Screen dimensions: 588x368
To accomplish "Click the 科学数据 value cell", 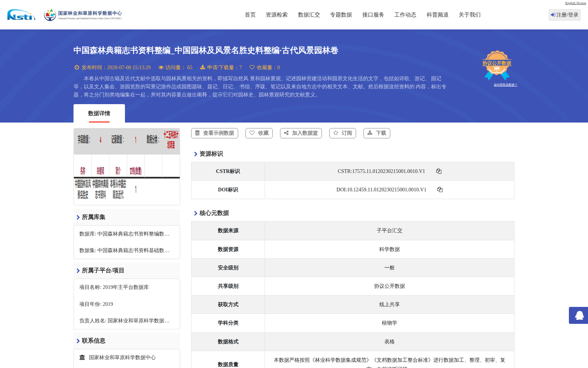I will coord(390,249).
